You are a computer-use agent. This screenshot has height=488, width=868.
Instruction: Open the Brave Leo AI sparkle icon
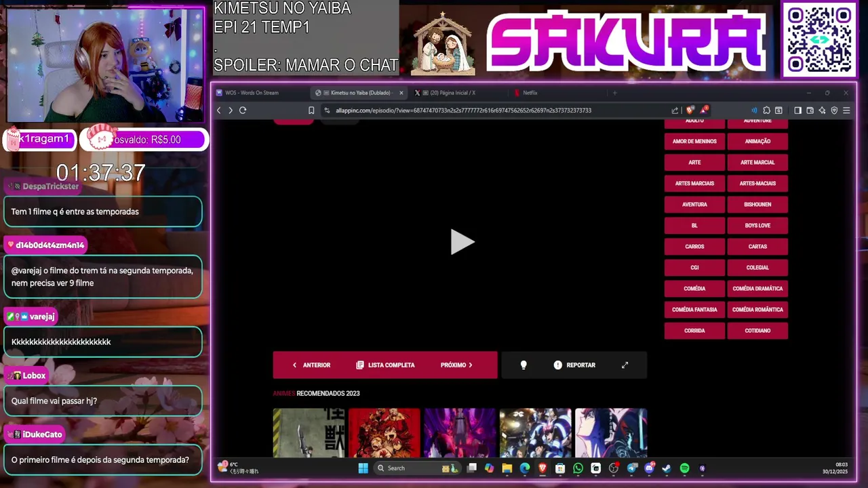(x=822, y=110)
